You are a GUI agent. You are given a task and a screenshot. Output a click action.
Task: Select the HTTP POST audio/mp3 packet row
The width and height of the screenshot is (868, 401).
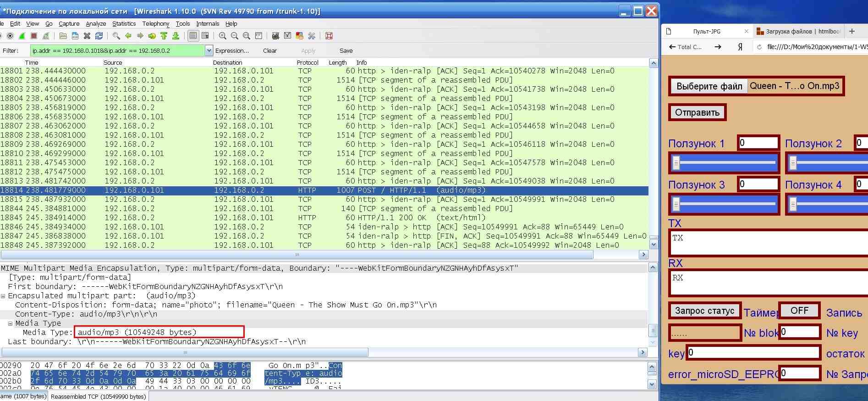coord(321,190)
